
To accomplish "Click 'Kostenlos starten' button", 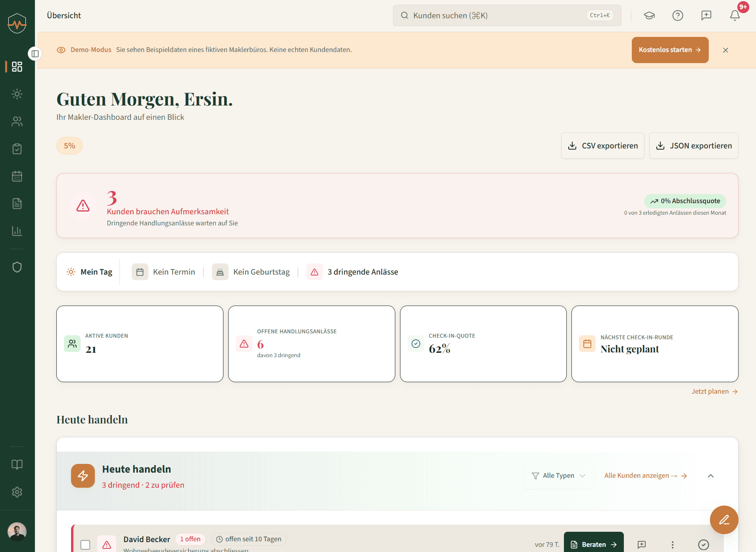I will click(x=670, y=50).
